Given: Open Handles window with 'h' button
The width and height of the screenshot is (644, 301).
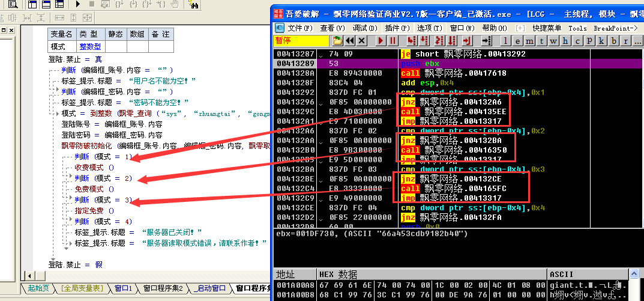Looking at the screenshot, I should tap(565, 41).
